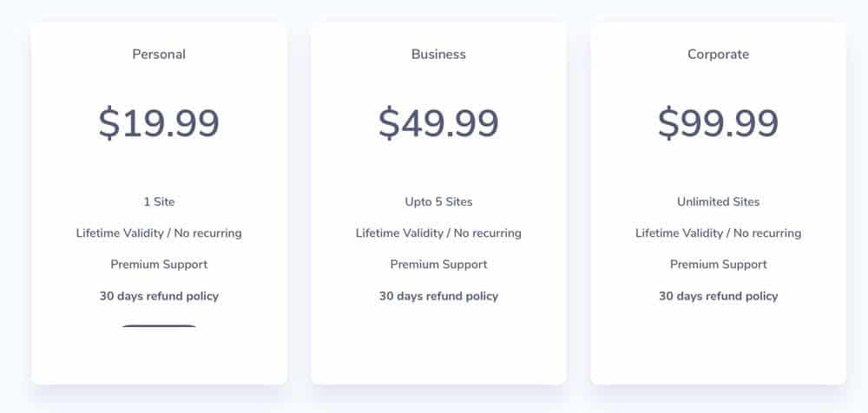The image size is (868, 413).
Task: Click Premium Support in the Personal plan
Action: click(x=159, y=265)
